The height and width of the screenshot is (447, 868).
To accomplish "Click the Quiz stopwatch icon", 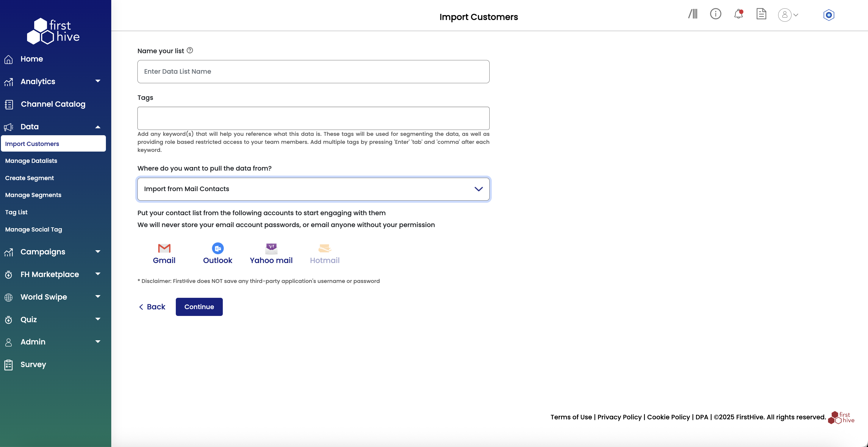I will tap(8, 320).
